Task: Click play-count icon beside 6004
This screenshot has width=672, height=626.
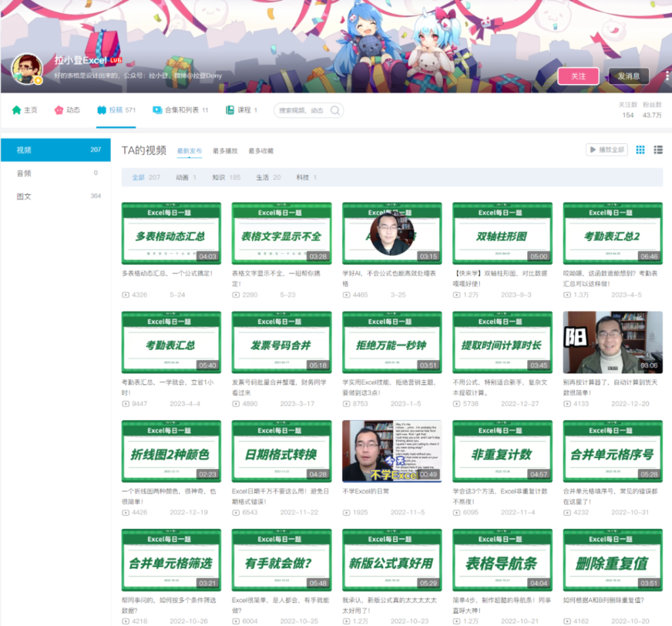Action: (236, 621)
